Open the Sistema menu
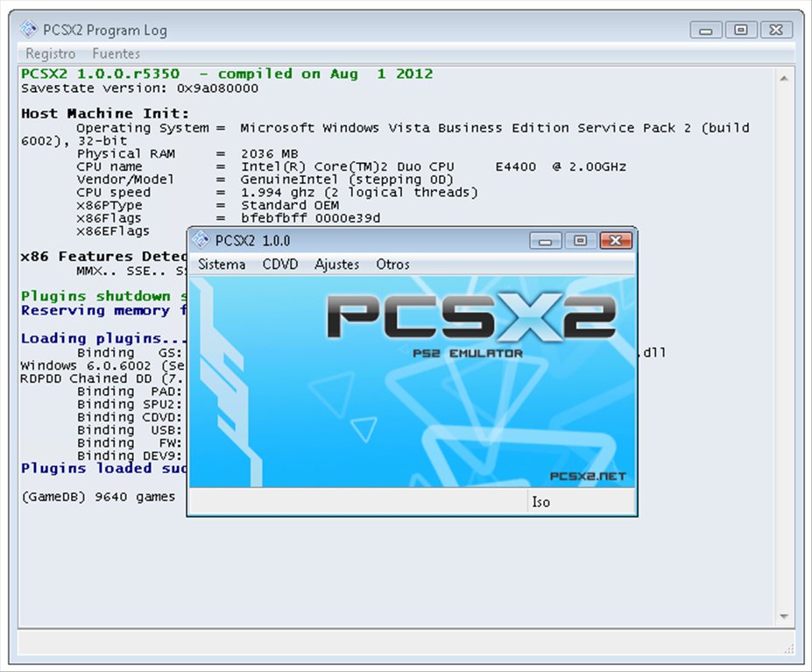Image resolution: width=812 pixels, height=672 pixels. coord(222,265)
